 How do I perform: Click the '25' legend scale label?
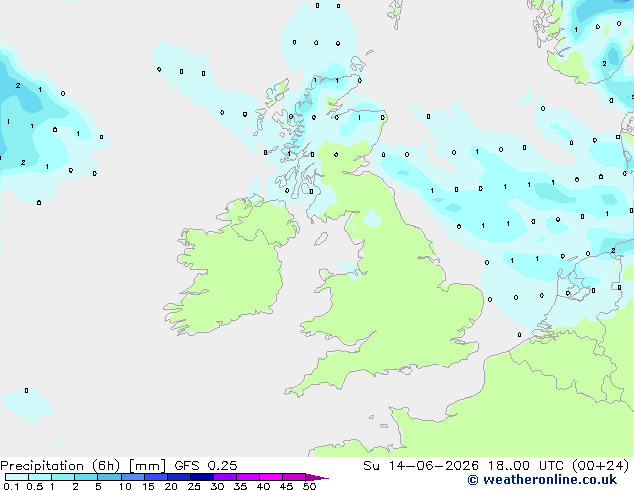(194, 486)
